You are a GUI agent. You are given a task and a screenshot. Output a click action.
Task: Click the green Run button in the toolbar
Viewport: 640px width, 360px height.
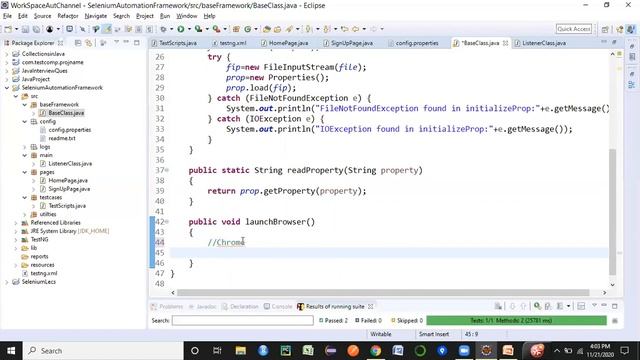click(x=180, y=29)
